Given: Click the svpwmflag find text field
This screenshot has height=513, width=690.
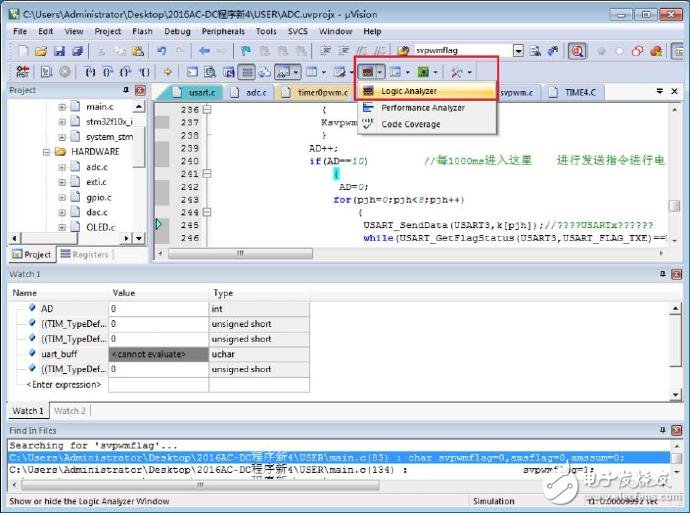Looking at the screenshot, I should pyautogui.click(x=462, y=51).
